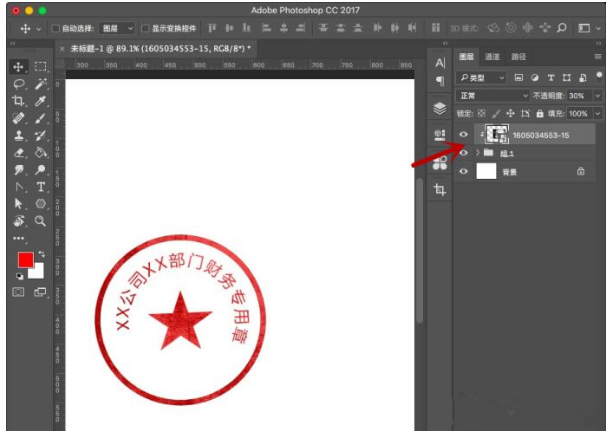
Task: Switch to the 路径 paths tab
Action: coord(518,57)
